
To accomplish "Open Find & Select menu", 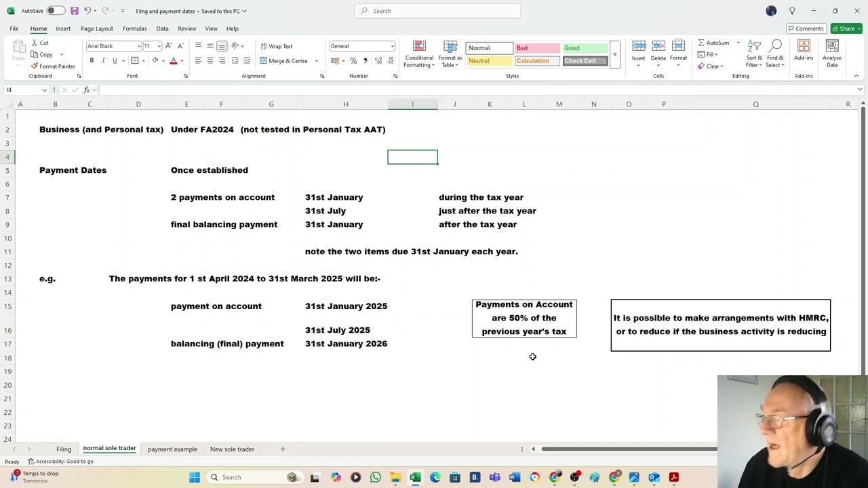I will [x=776, y=54].
